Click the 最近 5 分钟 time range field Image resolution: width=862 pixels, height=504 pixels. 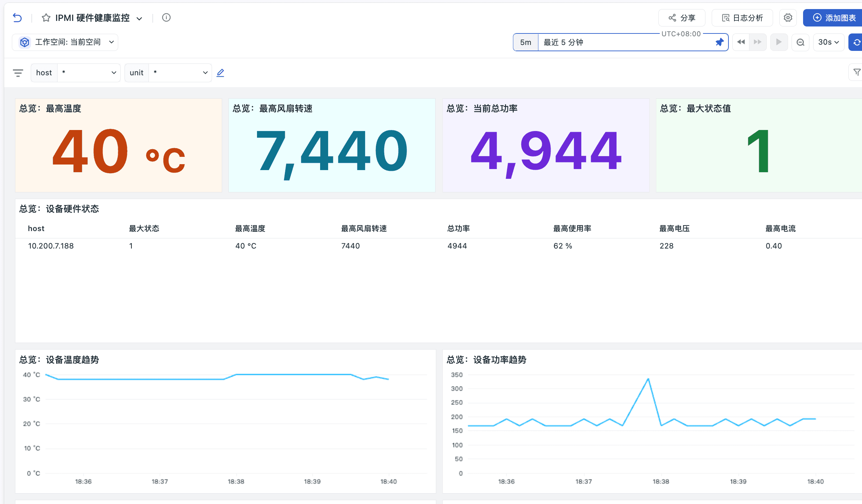[x=627, y=42]
